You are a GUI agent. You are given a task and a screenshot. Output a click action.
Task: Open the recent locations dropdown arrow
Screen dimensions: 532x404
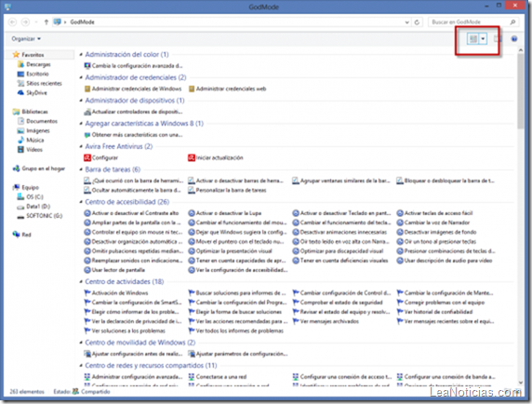[x=36, y=22]
